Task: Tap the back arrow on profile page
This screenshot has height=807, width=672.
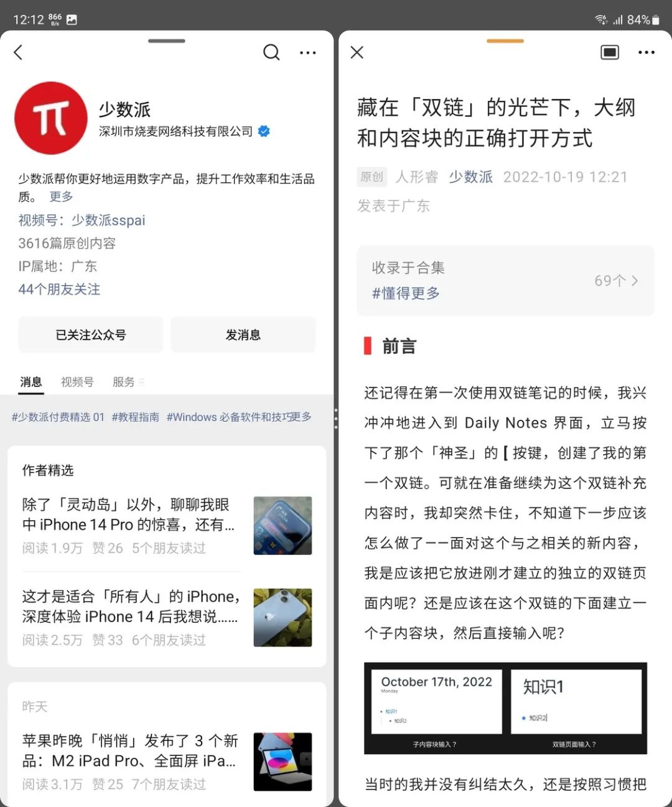Action: pyautogui.click(x=18, y=52)
